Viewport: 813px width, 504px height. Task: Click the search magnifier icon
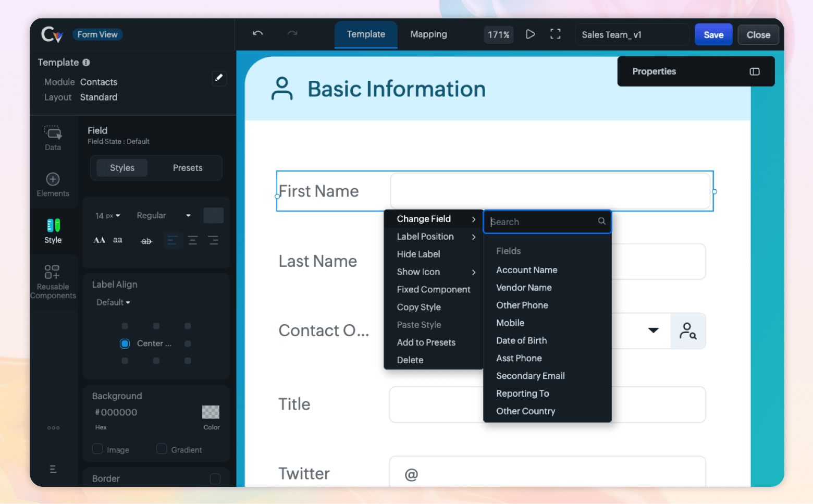[601, 221]
